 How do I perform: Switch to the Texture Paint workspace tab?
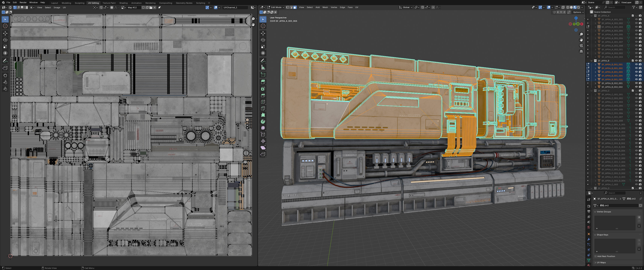[x=109, y=3]
